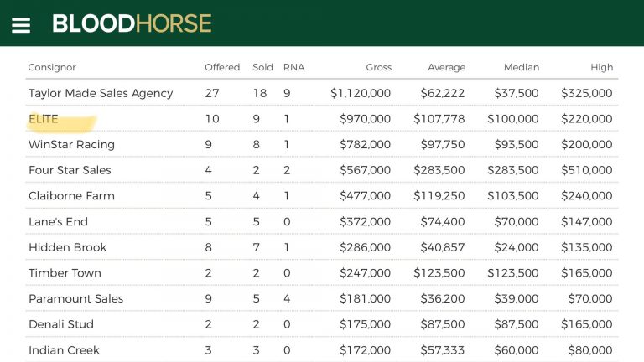Sort table by Offered column

click(222, 67)
